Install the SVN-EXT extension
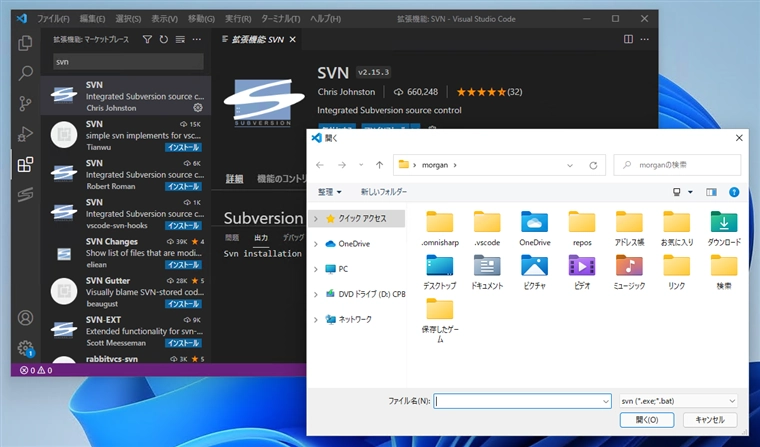Screen dimensions: 760x447 [183, 343]
